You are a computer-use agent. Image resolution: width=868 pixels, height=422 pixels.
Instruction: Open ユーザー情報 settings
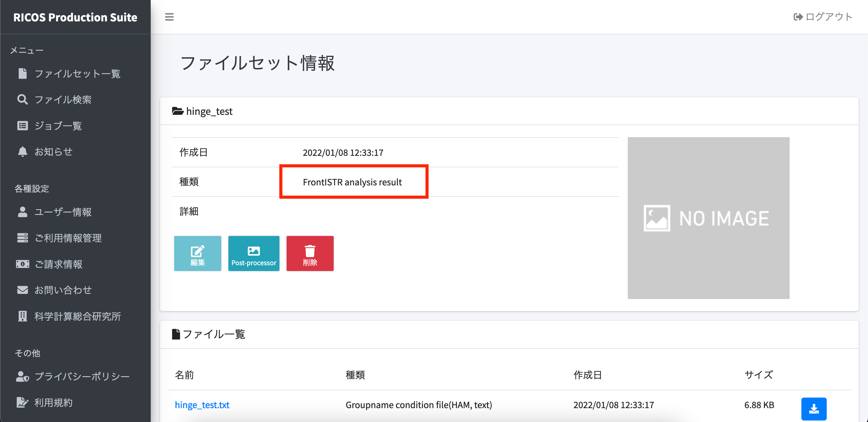pos(63,212)
